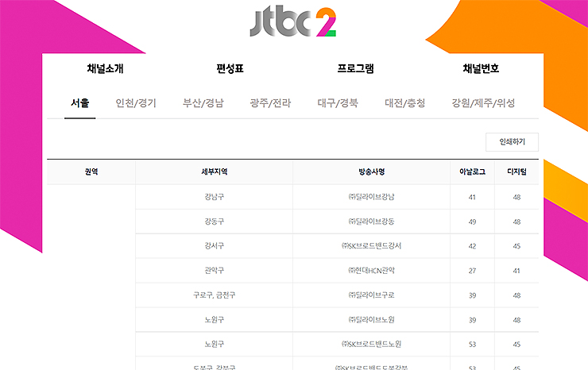Viewport: 588px width, 370px height.
Task: Click analog channel 53 in ㈜SK브로드밴드노원 row
Action: tap(472, 345)
